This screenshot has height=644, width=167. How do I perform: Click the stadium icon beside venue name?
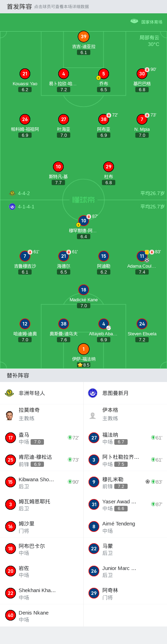[x=134, y=21]
